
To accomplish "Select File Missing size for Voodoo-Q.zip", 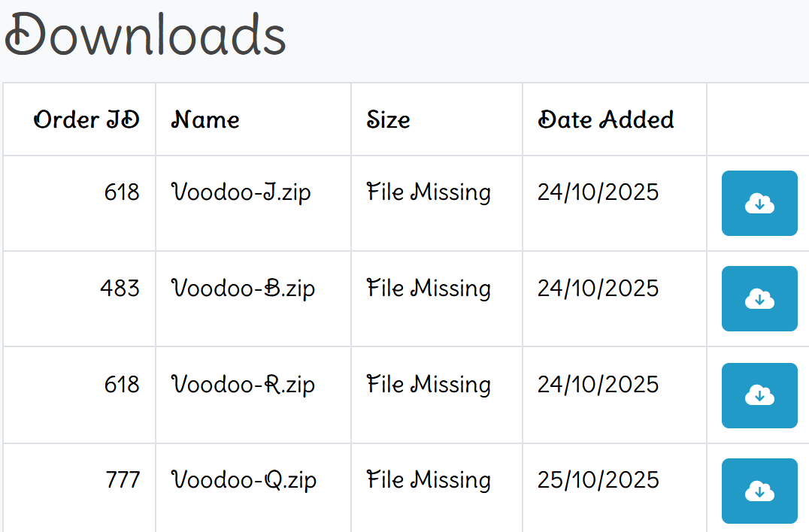I will point(429,480).
